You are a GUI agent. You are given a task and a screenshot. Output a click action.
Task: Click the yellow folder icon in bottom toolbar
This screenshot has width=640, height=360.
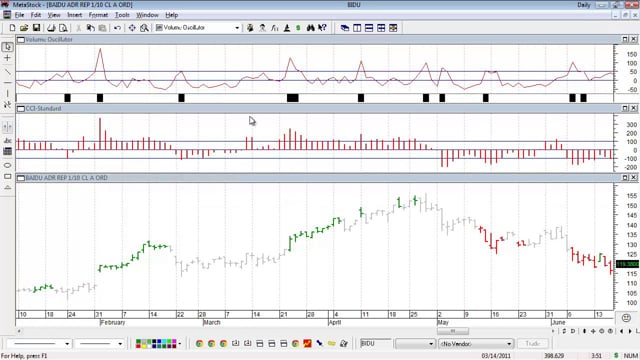331,344
